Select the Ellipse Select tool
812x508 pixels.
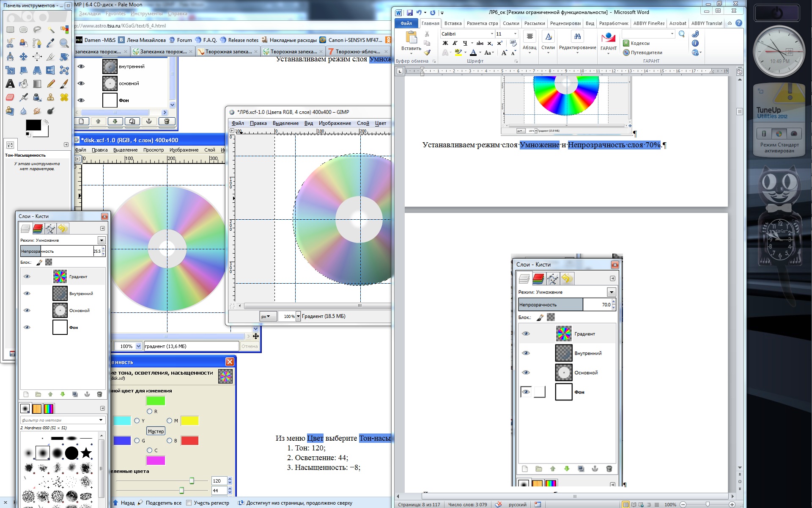click(x=24, y=30)
